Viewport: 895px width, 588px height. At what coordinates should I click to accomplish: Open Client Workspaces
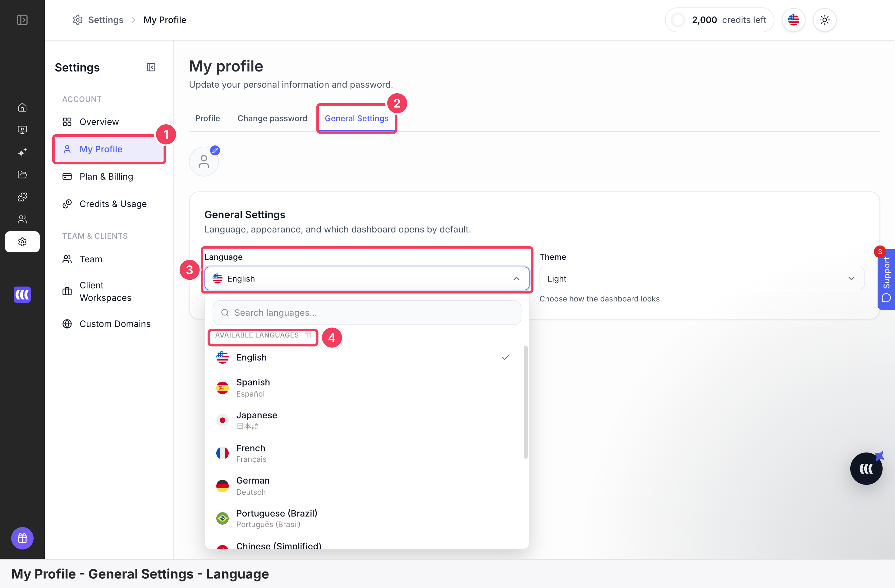(109, 292)
